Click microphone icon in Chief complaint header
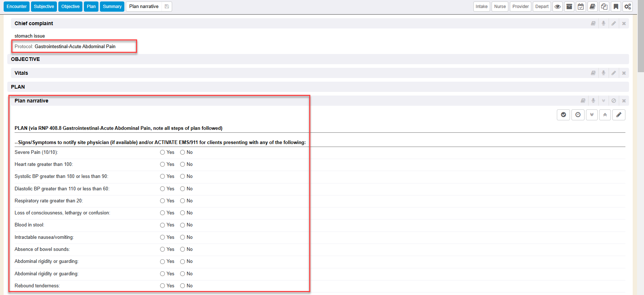The height and width of the screenshot is (295, 644). click(604, 23)
